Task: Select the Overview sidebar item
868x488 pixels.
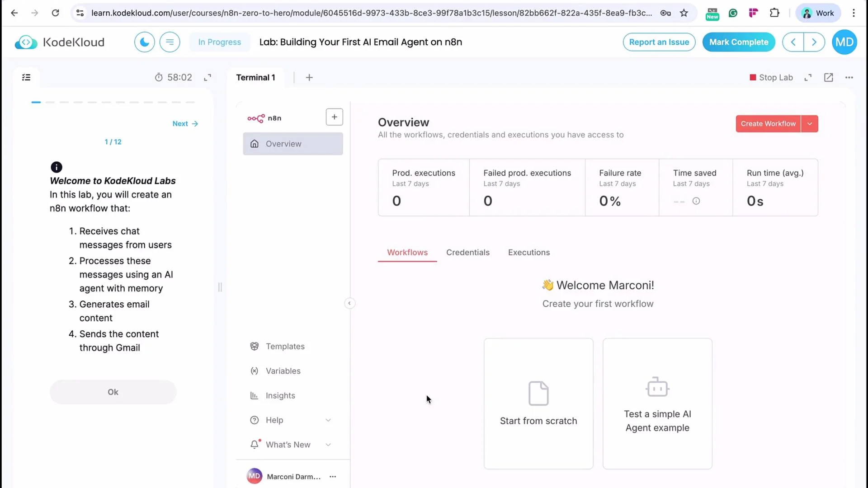Action: [x=293, y=144]
